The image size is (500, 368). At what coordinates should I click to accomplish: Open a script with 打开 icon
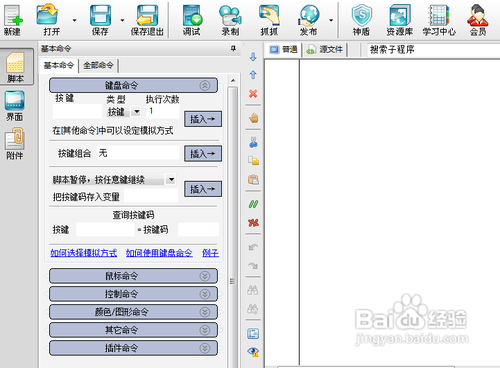point(49,19)
